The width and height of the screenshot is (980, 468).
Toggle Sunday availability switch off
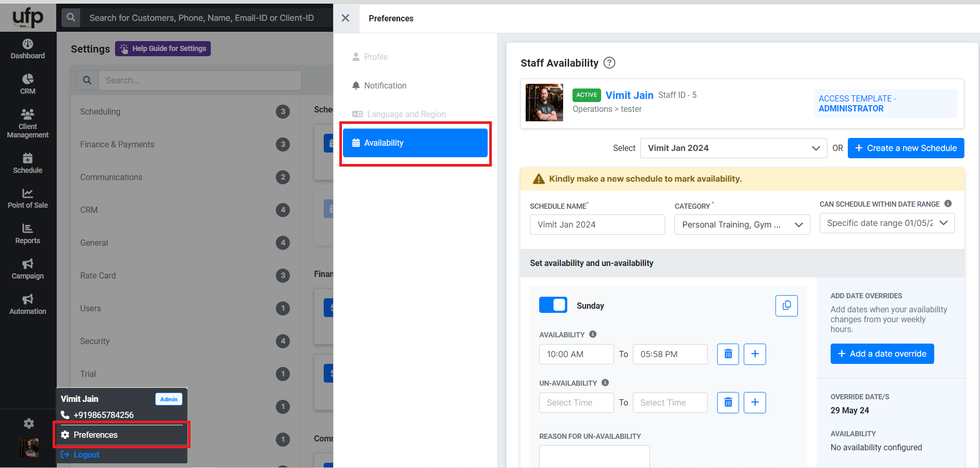553,305
